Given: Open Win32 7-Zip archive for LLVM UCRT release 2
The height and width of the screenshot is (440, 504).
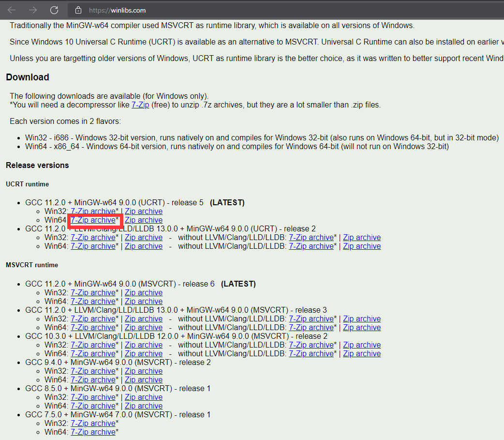Looking at the screenshot, I should tap(93, 237).
